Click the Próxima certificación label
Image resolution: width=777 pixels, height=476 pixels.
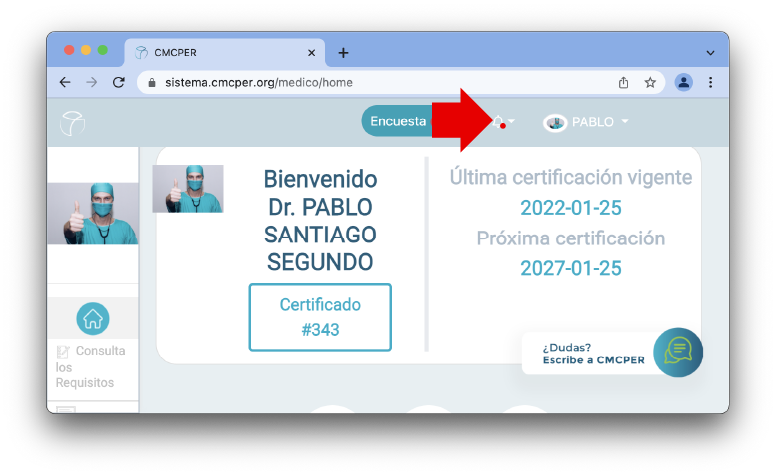pyautogui.click(x=570, y=238)
